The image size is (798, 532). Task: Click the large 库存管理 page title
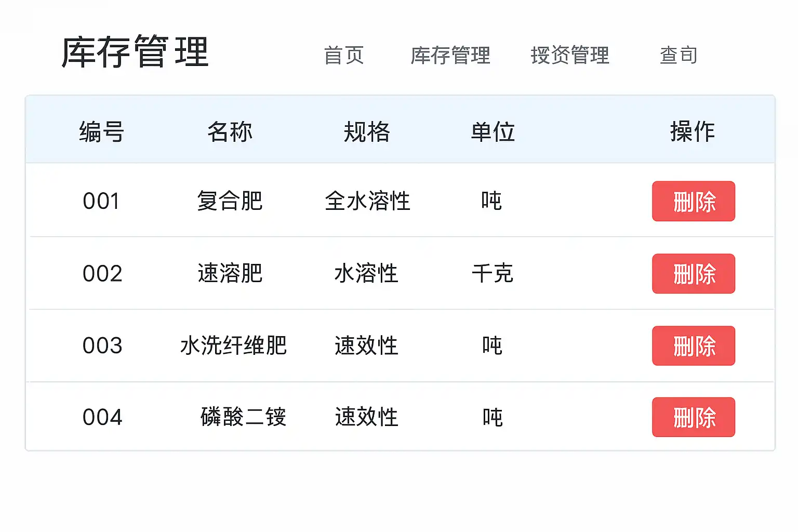(135, 52)
